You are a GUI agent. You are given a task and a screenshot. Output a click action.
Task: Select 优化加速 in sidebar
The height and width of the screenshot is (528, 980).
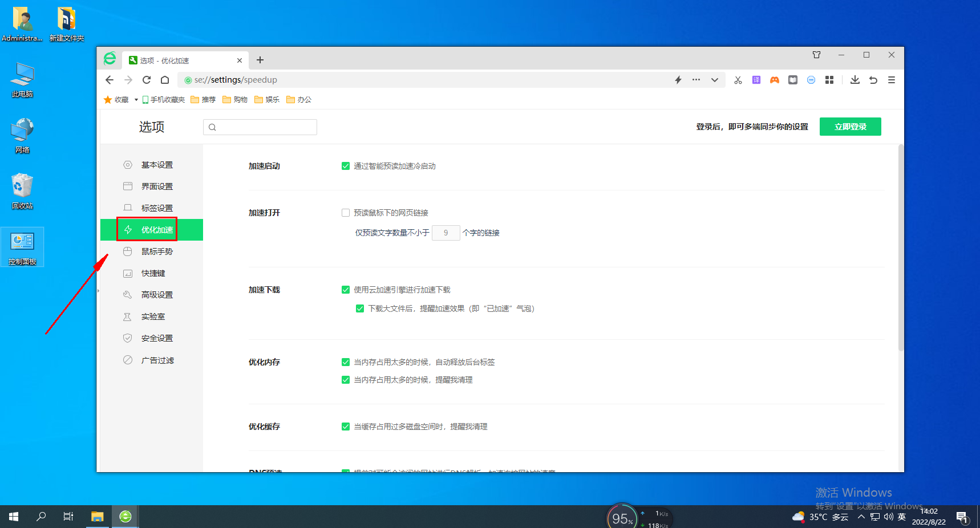152,230
